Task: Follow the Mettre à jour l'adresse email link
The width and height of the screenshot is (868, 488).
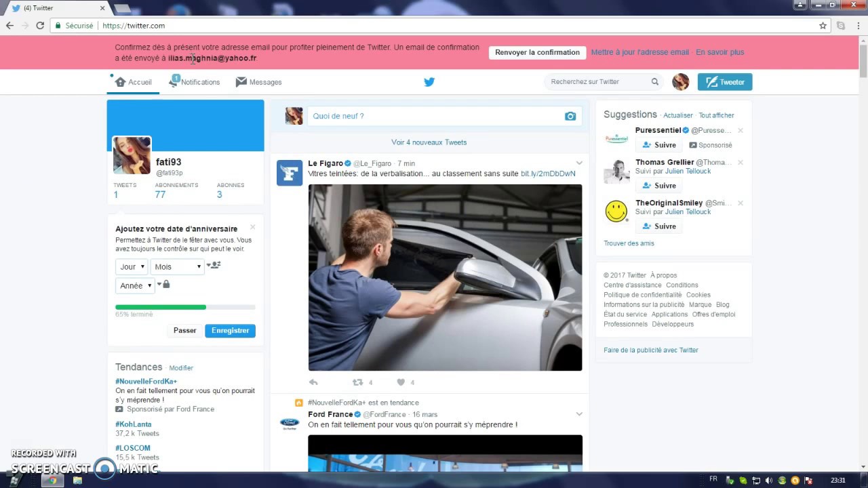Action: 639,52
